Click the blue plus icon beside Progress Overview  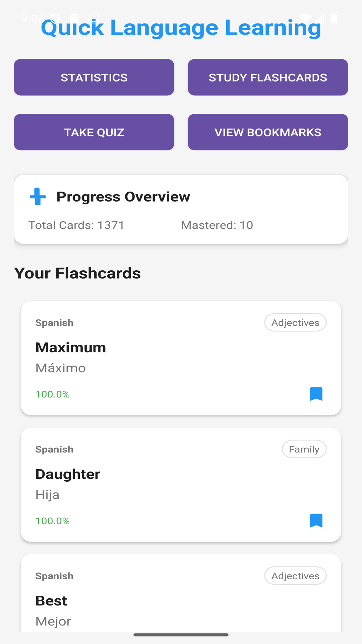click(38, 197)
